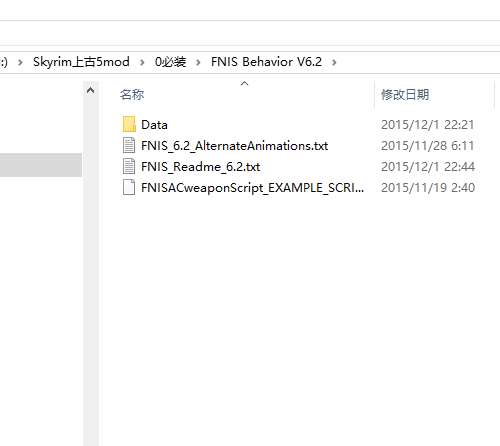Sort files by 名称 column header
Screen dimensions: 500x446
coord(132,95)
